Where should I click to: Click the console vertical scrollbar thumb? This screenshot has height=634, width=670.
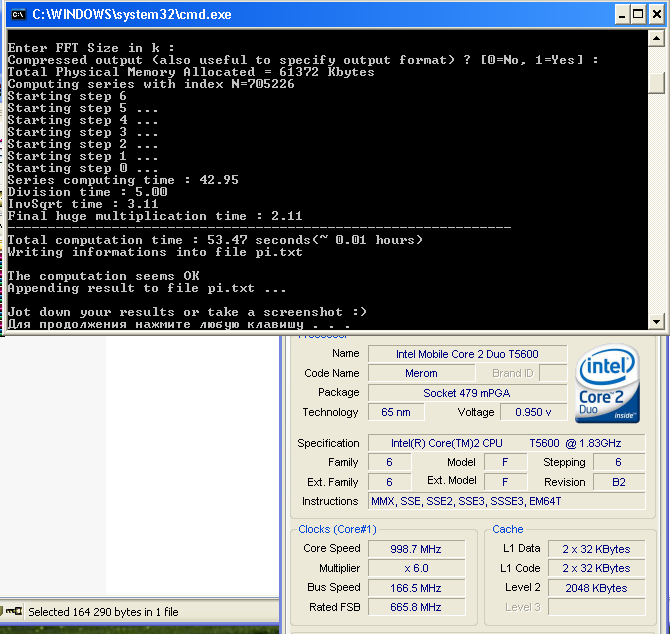pyautogui.click(x=656, y=82)
